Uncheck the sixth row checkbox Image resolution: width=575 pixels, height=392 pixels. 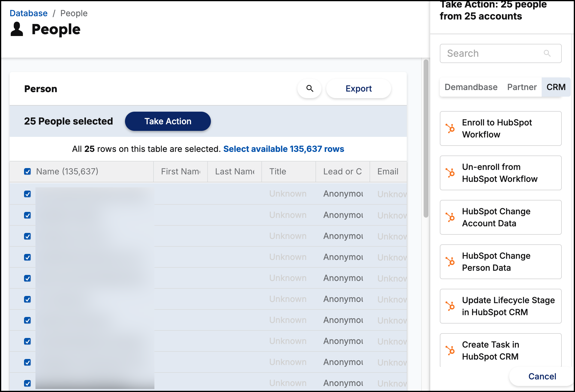[27, 299]
